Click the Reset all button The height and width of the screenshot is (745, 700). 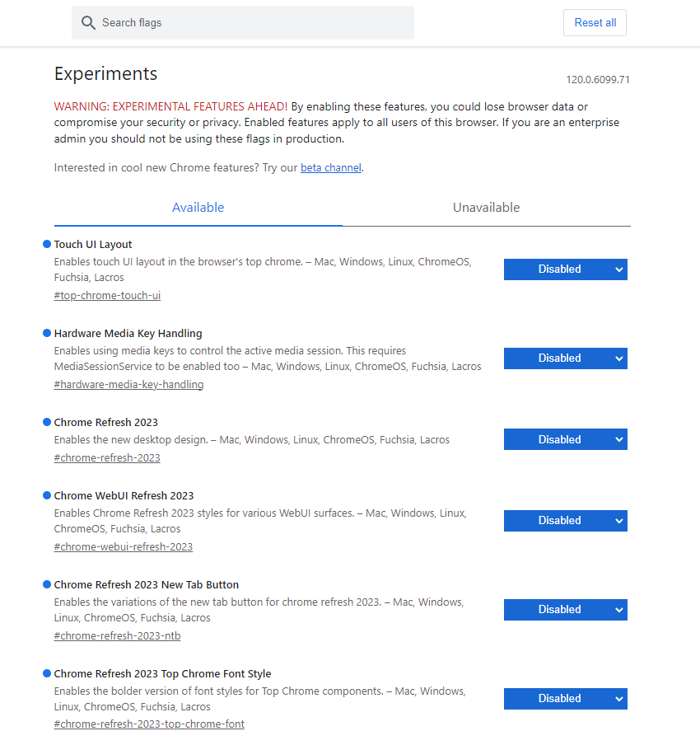pos(595,22)
